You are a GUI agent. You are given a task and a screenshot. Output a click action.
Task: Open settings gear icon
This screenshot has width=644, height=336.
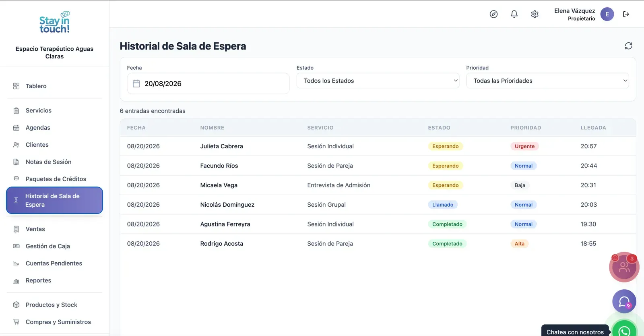pos(535,14)
